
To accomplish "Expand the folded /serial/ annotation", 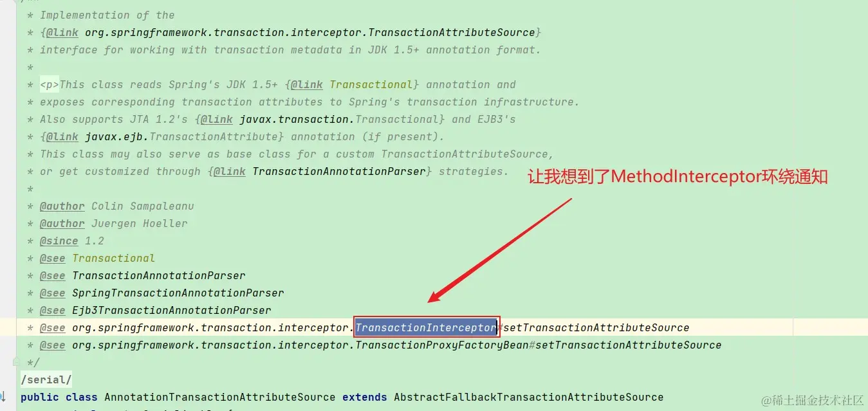I will [46, 379].
